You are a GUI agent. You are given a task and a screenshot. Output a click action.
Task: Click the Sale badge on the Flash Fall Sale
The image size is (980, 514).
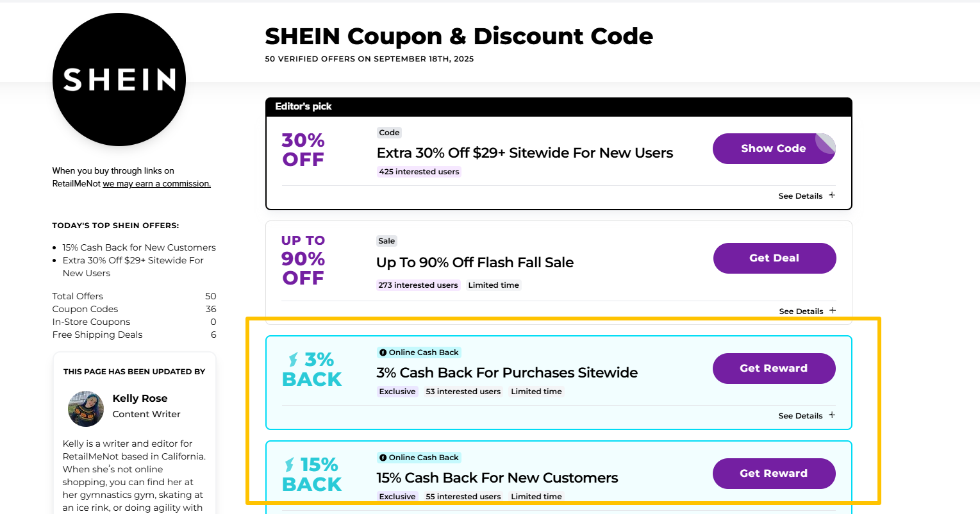(x=386, y=240)
